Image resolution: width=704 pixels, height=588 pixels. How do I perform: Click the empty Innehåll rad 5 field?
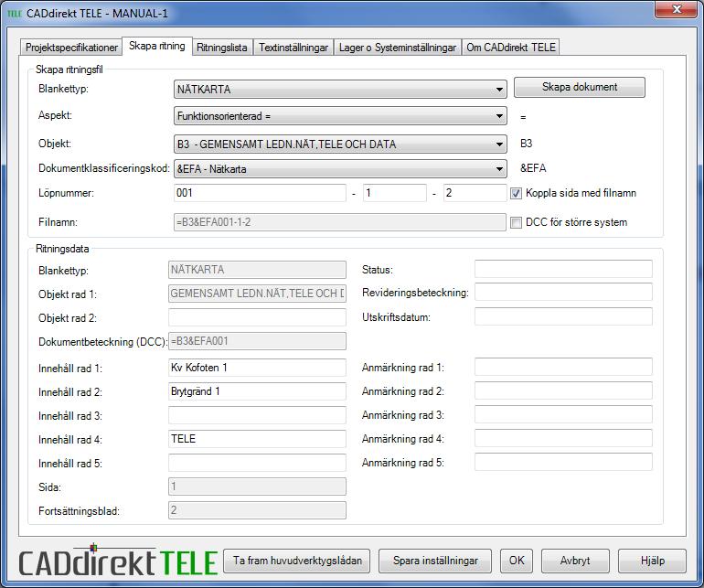point(257,463)
